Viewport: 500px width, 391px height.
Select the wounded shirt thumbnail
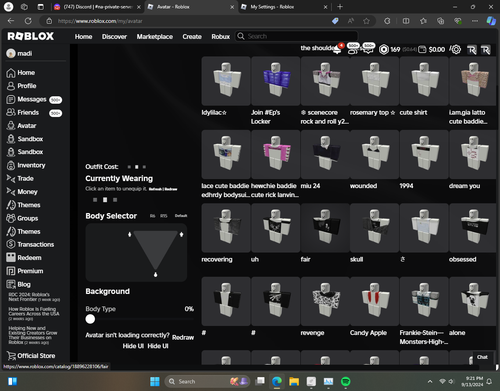point(374,154)
